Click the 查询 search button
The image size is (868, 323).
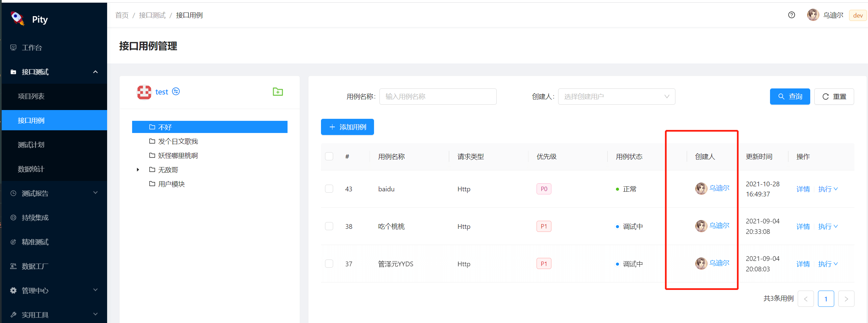(790, 97)
